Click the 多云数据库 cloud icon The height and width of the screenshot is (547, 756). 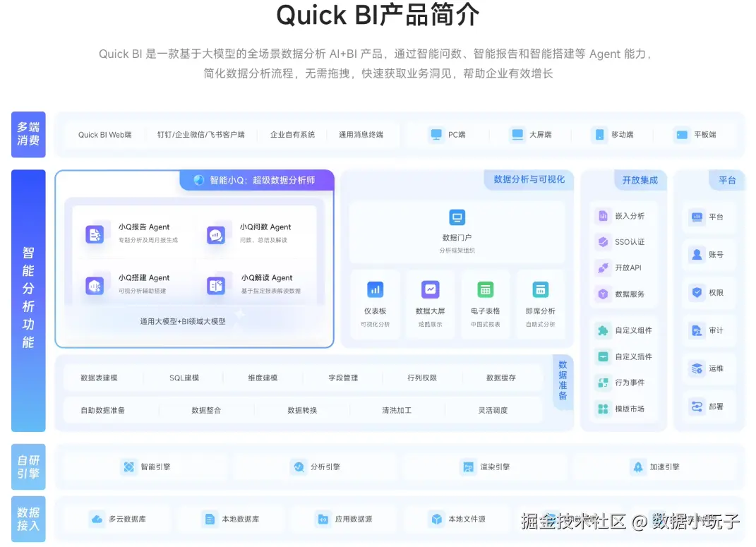[x=97, y=519]
